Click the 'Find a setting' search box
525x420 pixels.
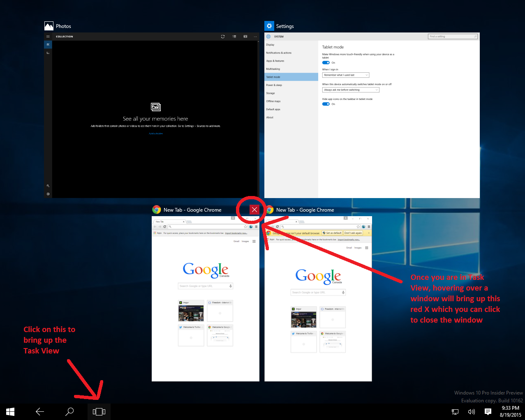[453, 37]
